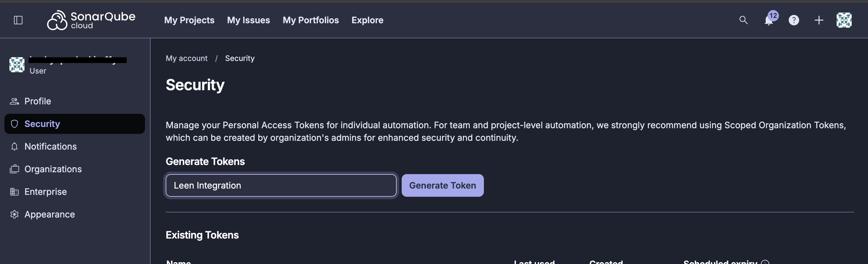Viewport: 868px width, 264px height.
Task: Open the search icon in the top bar
Action: pyautogui.click(x=744, y=20)
